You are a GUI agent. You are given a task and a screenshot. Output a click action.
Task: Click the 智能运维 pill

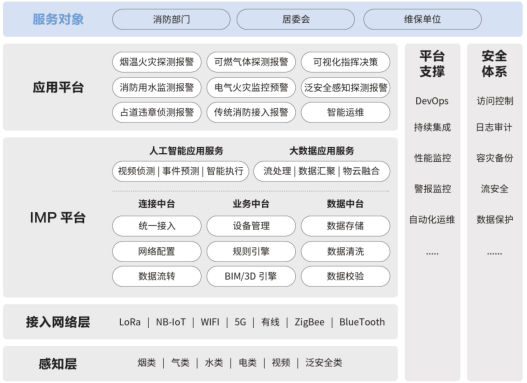(346, 112)
